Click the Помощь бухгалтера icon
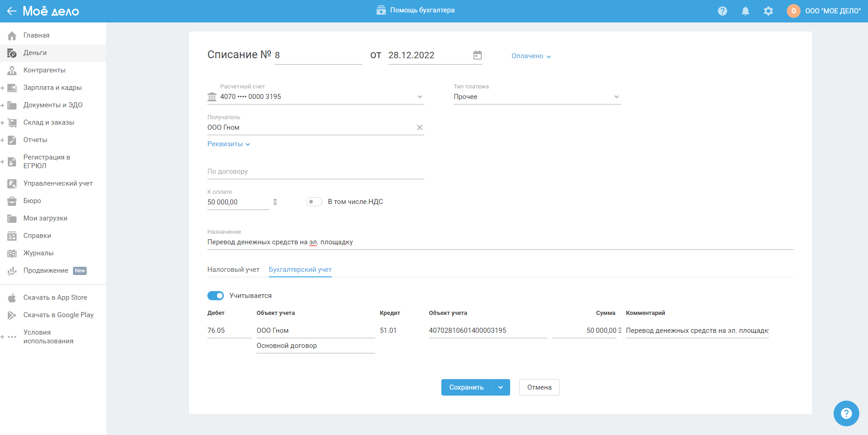The image size is (868, 435). click(x=381, y=10)
